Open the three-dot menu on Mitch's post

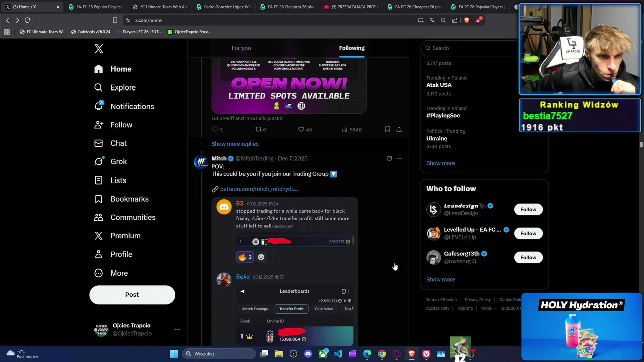click(399, 159)
